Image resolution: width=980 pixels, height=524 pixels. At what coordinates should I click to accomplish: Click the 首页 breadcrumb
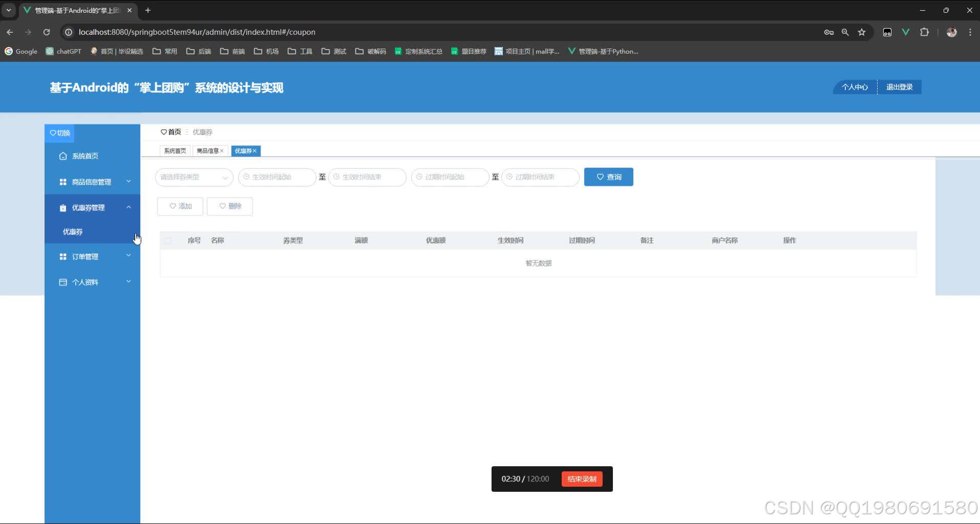point(171,132)
